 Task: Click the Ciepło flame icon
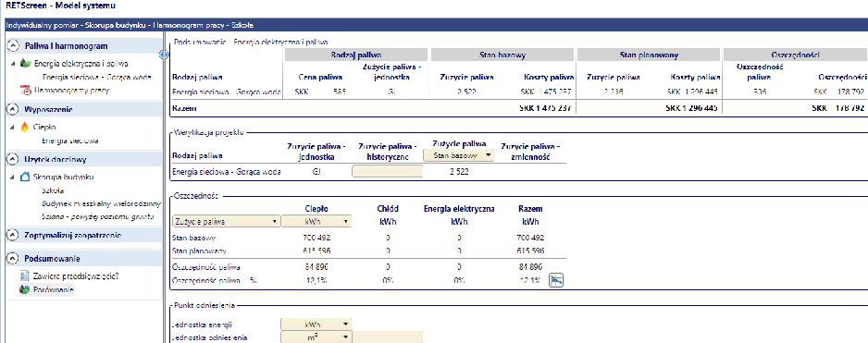(24, 127)
